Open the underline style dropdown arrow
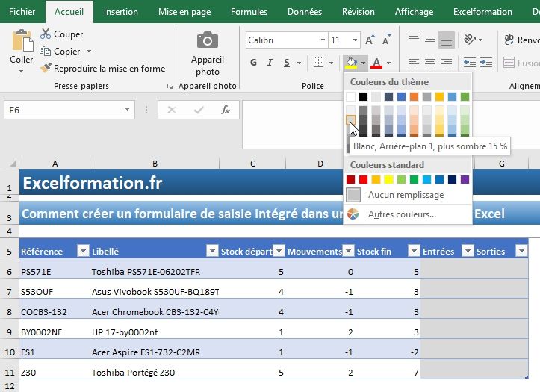Viewport: 540px width, 392px height. [x=299, y=63]
